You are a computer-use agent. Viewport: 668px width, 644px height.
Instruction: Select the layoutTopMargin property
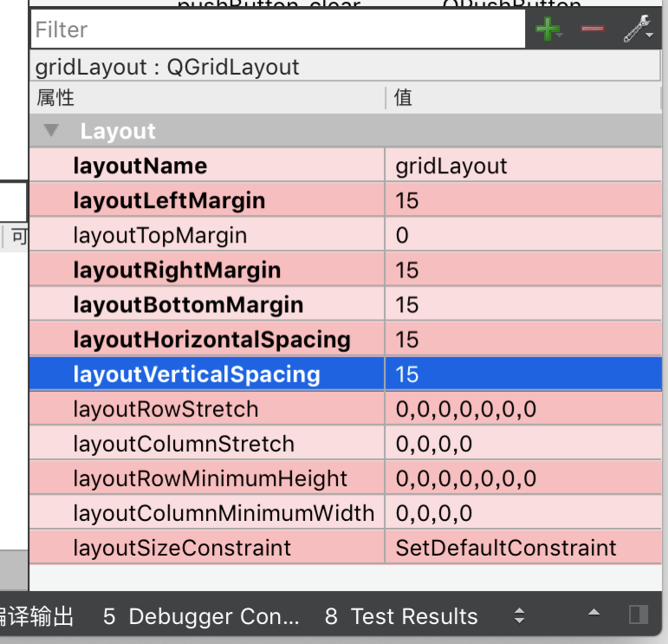pyautogui.click(x=207, y=235)
